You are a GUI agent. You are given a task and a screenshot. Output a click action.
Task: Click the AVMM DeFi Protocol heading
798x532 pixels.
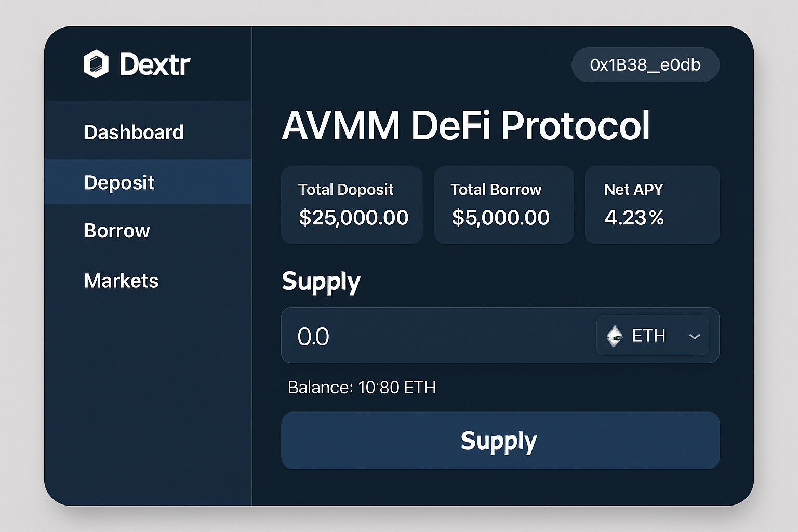pos(467,125)
